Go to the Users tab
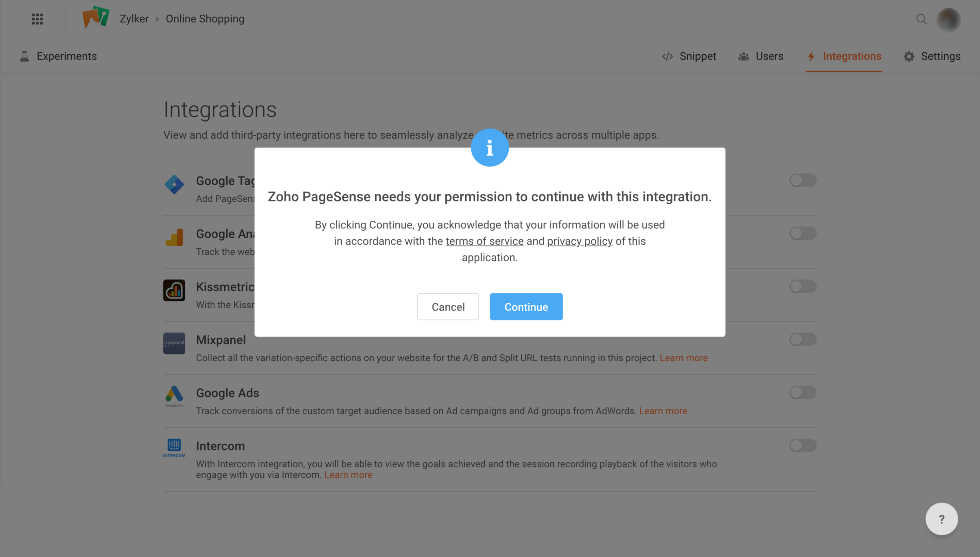 pyautogui.click(x=761, y=56)
